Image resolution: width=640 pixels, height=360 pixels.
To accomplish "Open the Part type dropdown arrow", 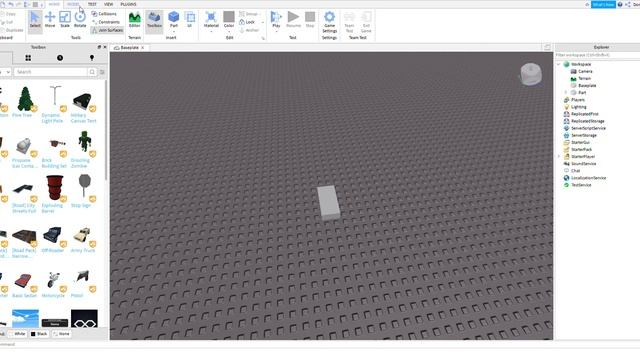I will tap(173, 31).
